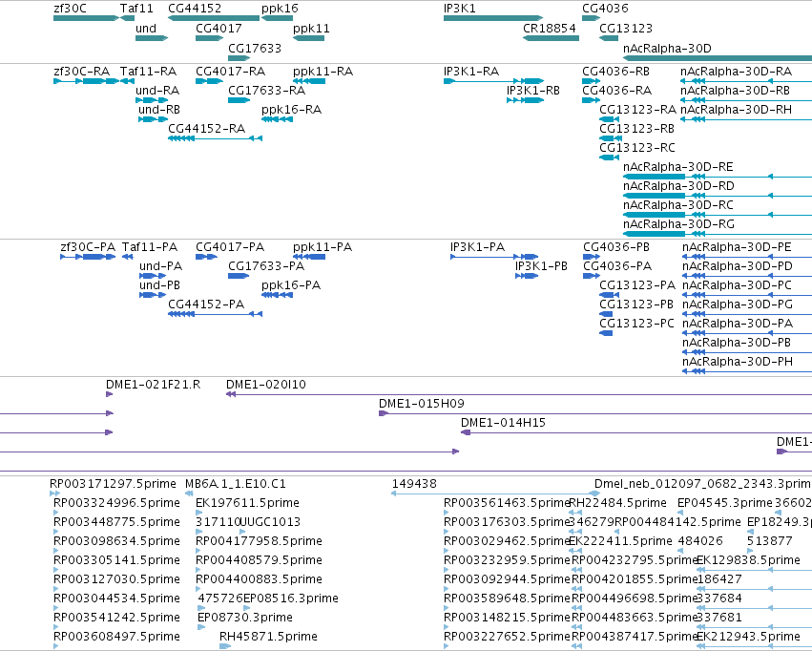Click the ppk16 gene label

pos(280,9)
